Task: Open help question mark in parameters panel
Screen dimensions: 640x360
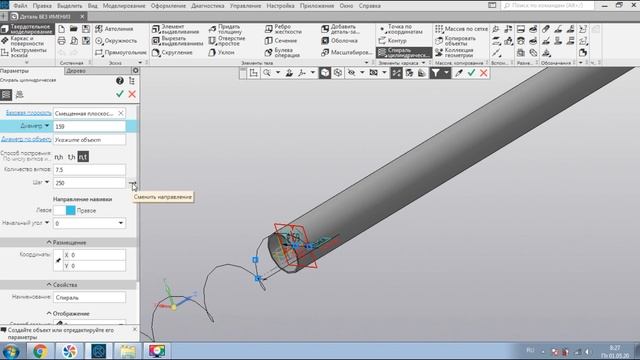Action: [x=120, y=81]
